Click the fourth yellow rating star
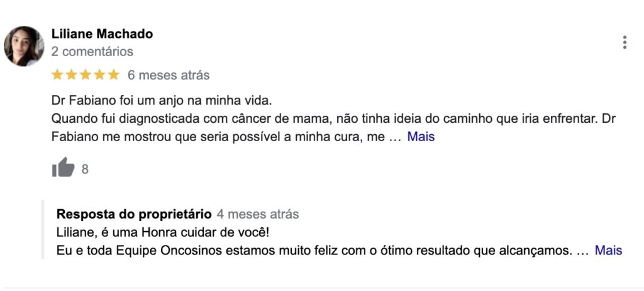Image resolution: width=644 pixels, height=291 pixels. click(x=99, y=75)
